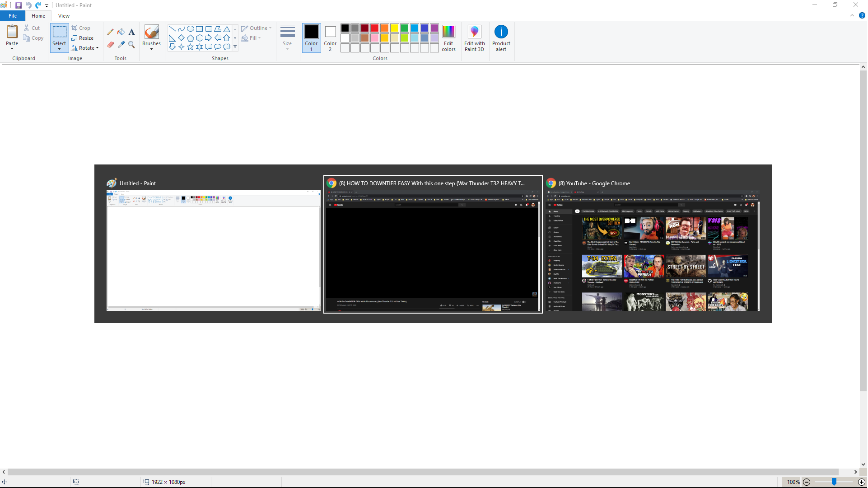Choose the five-point star shape
Image resolution: width=868 pixels, height=488 pixels.
190,47
